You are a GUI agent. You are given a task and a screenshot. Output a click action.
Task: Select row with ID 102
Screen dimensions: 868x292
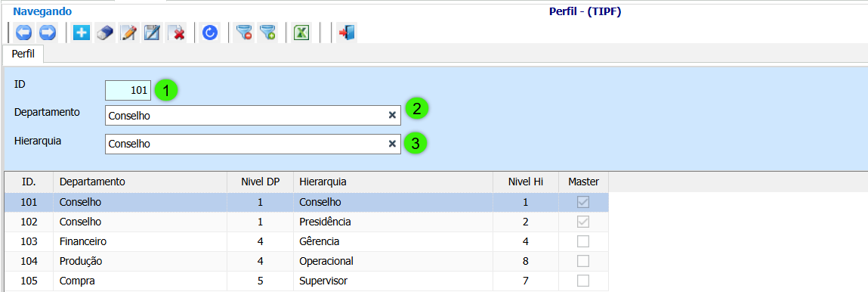point(307,222)
